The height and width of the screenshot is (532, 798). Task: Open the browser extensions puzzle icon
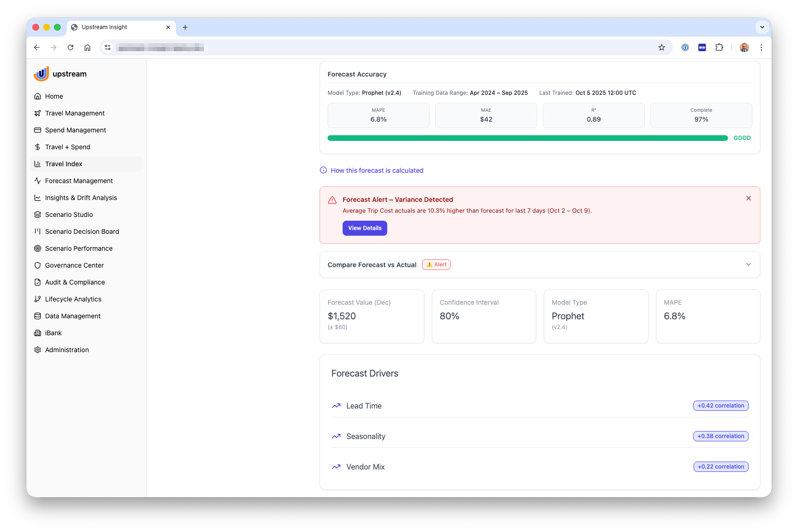click(x=719, y=47)
